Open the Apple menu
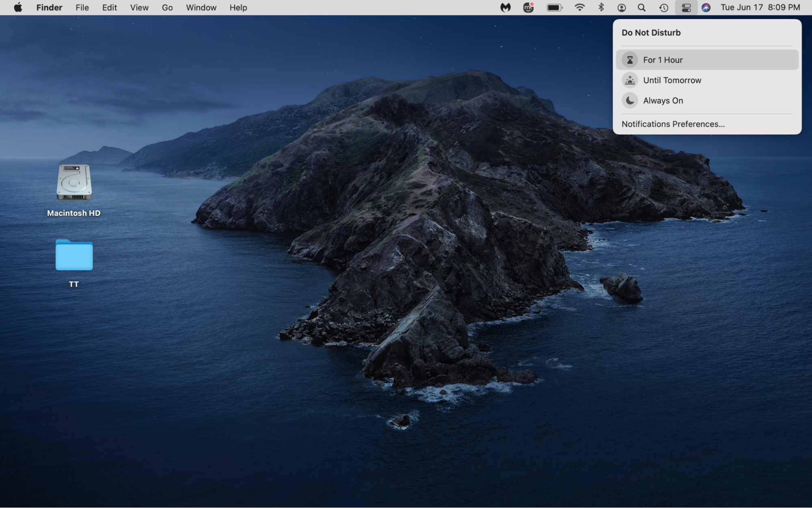Image resolution: width=812 pixels, height=508 pixels. (17, 7)
